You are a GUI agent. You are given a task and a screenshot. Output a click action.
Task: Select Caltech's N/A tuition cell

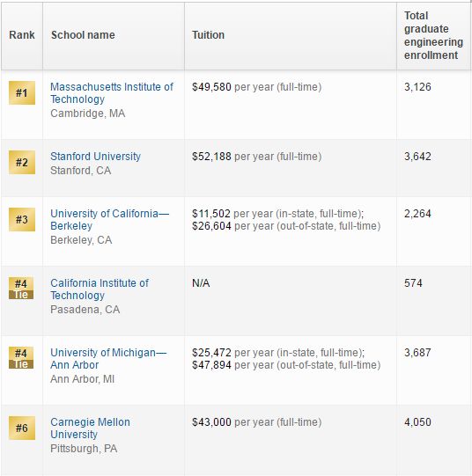point(291,301)
